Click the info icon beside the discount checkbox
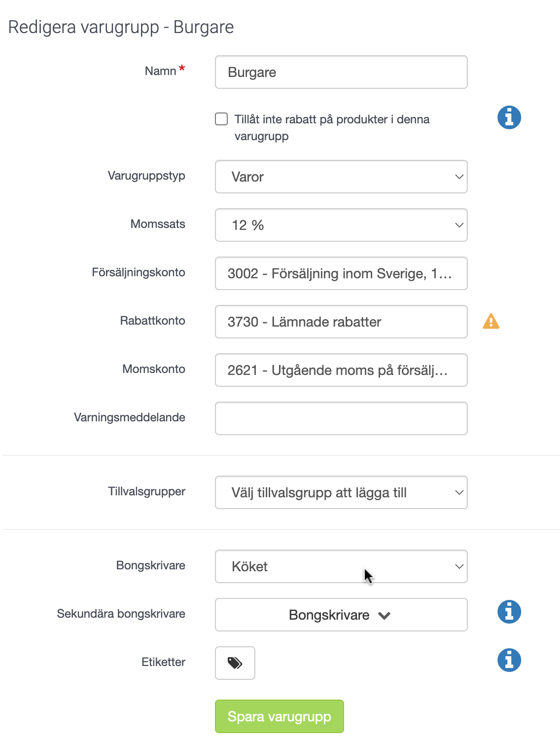The image size is (560, 742). pos(509,117)
